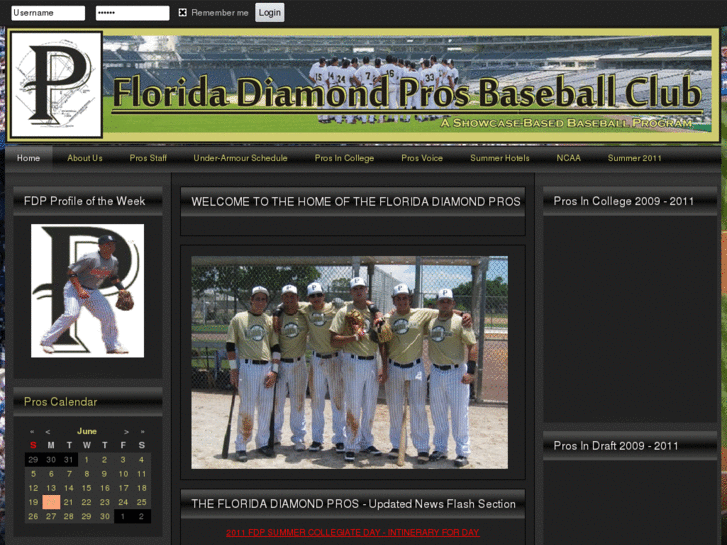Open the Summer 2011 menu item
This screenshot has width=727, height=545.
(x=634, y=158)
